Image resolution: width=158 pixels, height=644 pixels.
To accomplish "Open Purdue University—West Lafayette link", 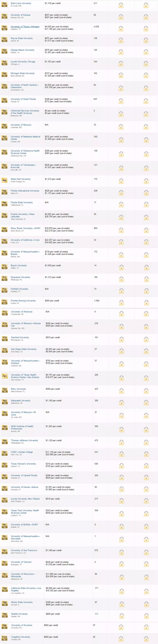I will click(x=22, y=215).
